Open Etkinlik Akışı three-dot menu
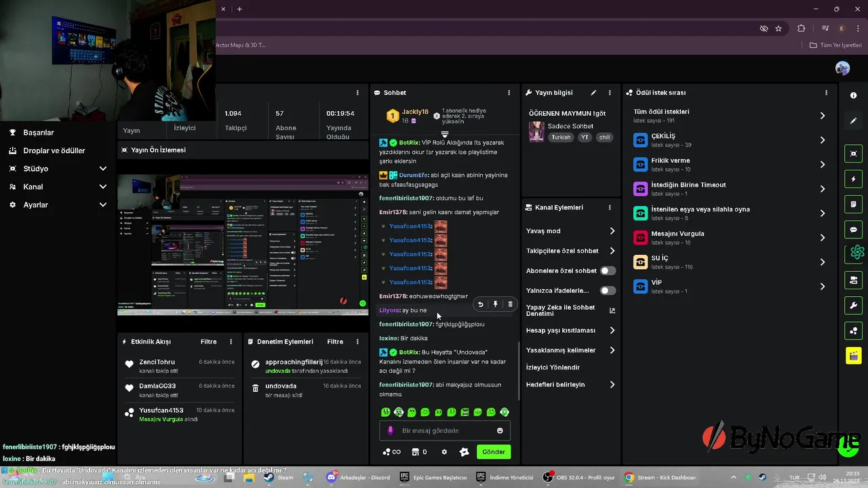 click(231, 342)
